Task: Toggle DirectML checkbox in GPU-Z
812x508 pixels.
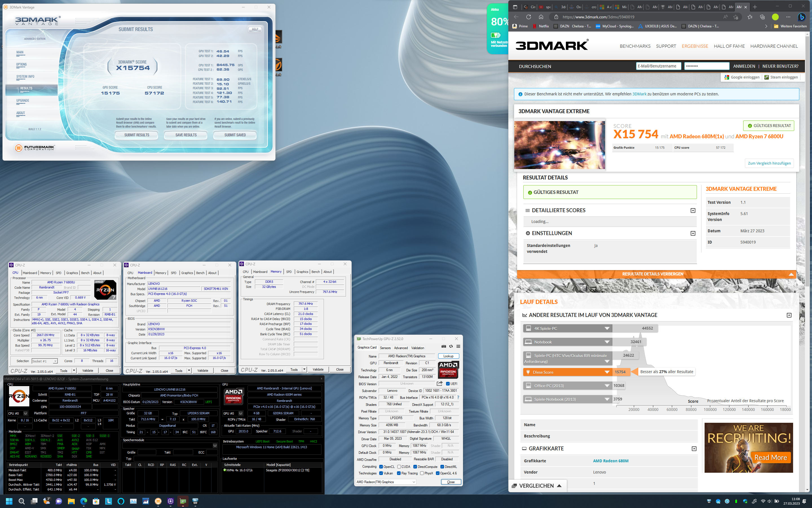Action: (x=442, y=467)
